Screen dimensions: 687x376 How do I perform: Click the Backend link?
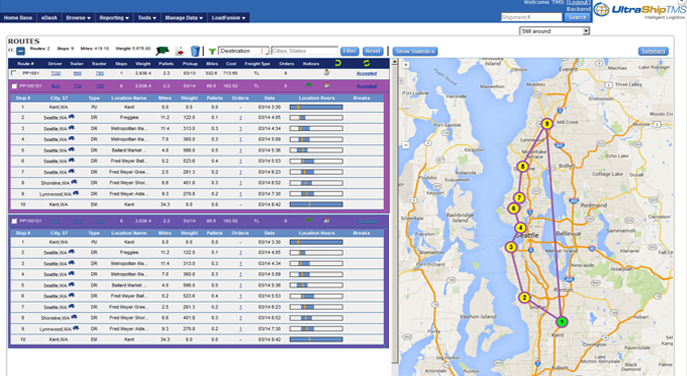pyautogui.click(x=578, y=9)
